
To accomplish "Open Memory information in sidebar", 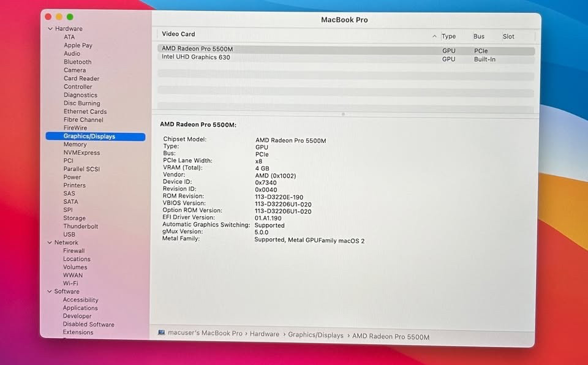I will click(x=75, y=145).
